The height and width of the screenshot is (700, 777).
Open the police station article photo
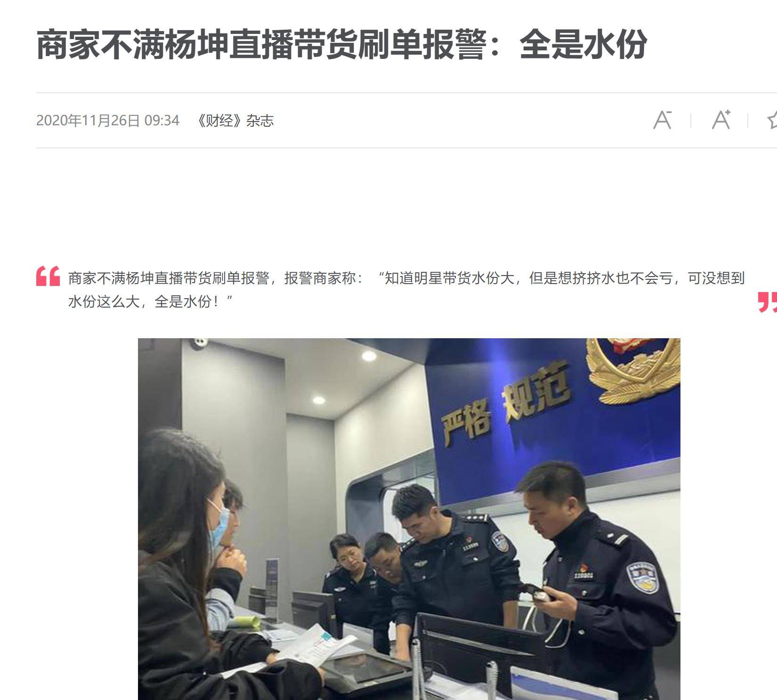pyautogui.click(x=409, y=519)
